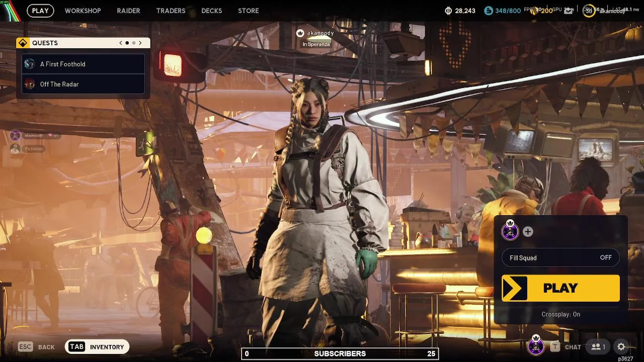
Task: Open the settings gear icon
Action: 621,347
